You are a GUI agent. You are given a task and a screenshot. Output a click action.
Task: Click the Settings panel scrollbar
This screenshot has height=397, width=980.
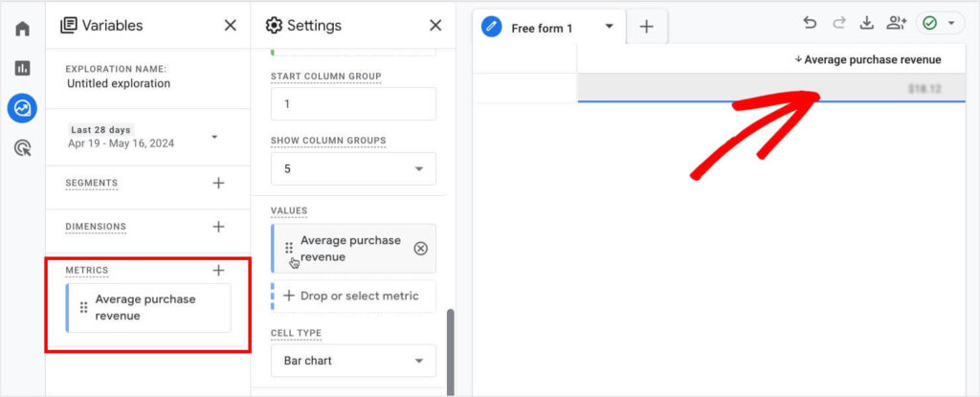[x=450, y=352]
